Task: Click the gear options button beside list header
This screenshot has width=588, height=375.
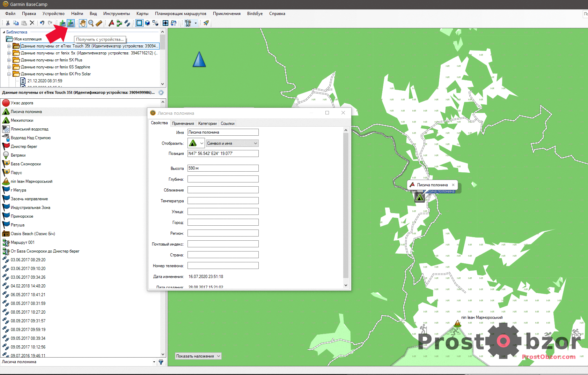Action: click(x=161, y=92)
